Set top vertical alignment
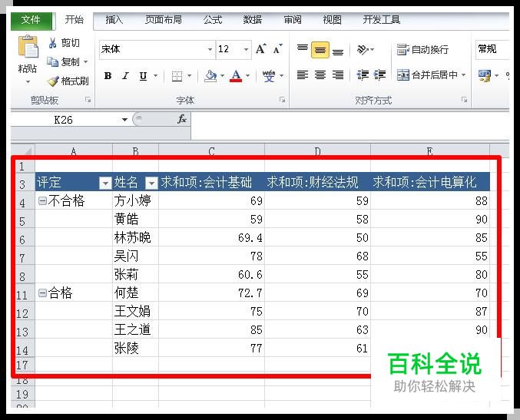520x420 pixels. pos(302,50)
